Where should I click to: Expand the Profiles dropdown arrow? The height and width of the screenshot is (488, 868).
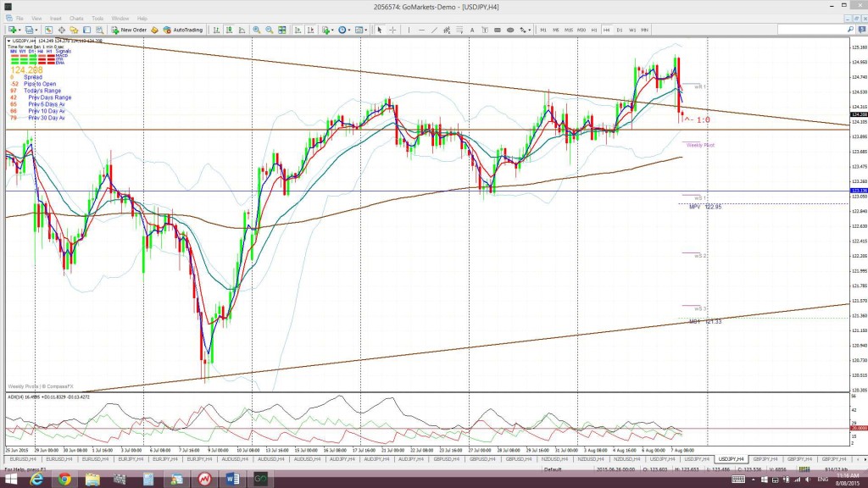click(x=36, y=30)
